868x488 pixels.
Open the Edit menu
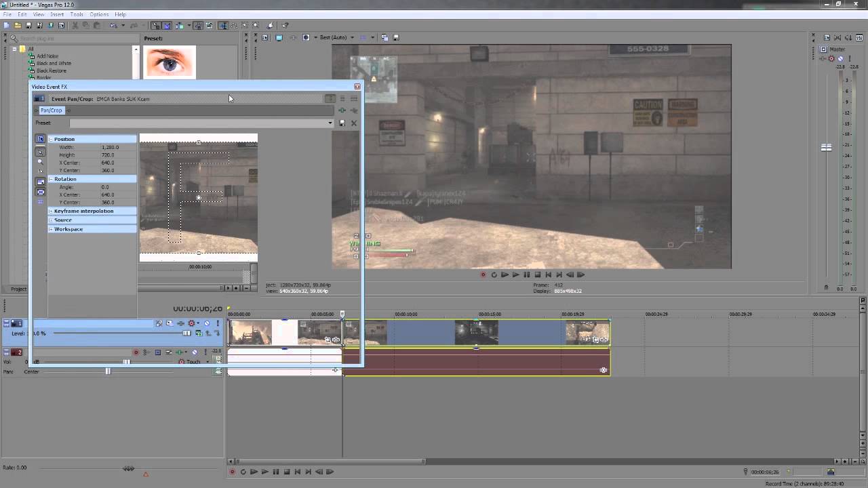coord(22,14)
